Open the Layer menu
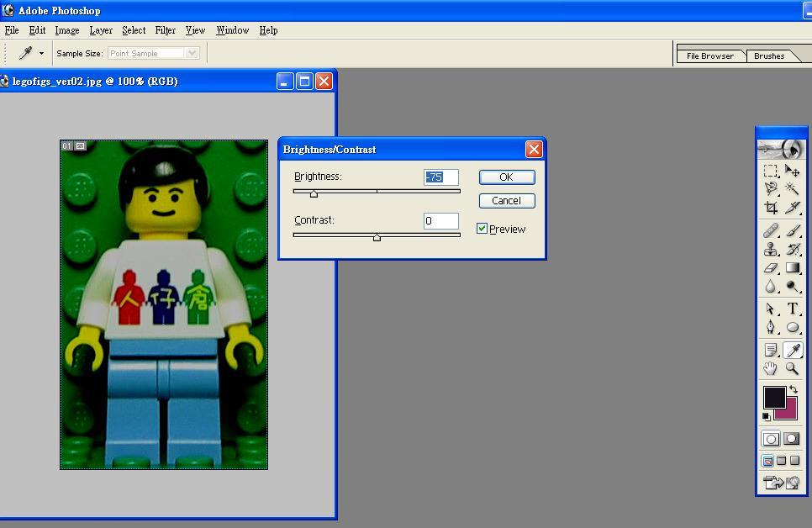This screenshot has height=528, width=812. tap(101, 30)
